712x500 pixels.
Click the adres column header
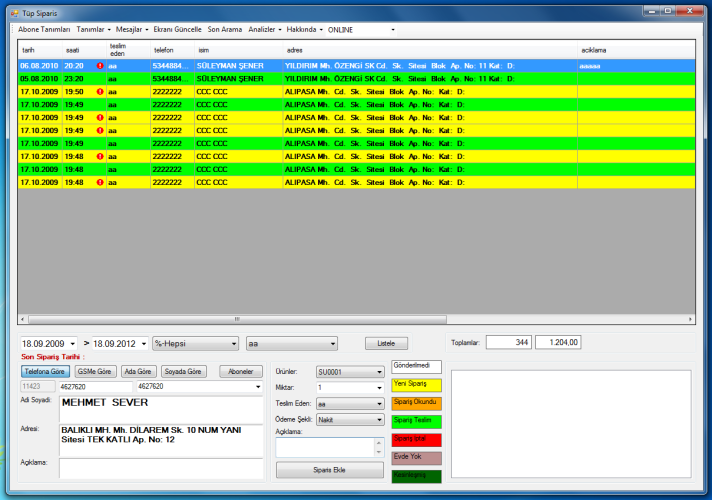coord(430,50)
